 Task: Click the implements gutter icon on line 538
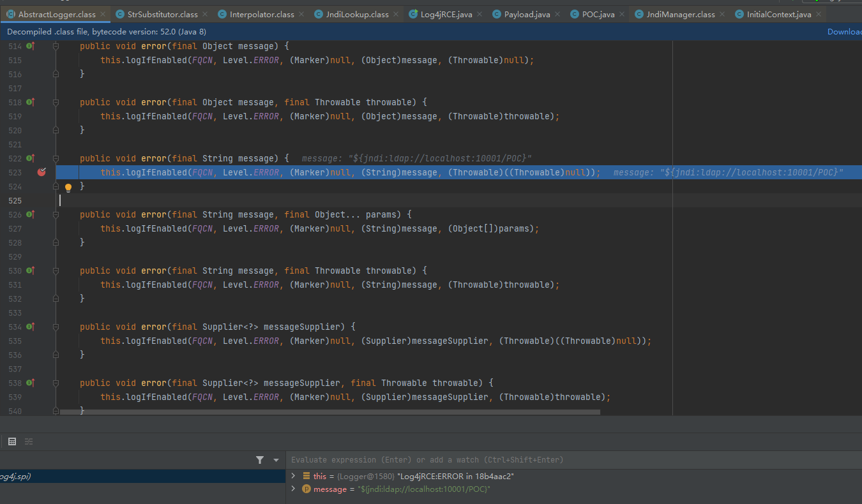pyautogui.click(x=30, y=383)
